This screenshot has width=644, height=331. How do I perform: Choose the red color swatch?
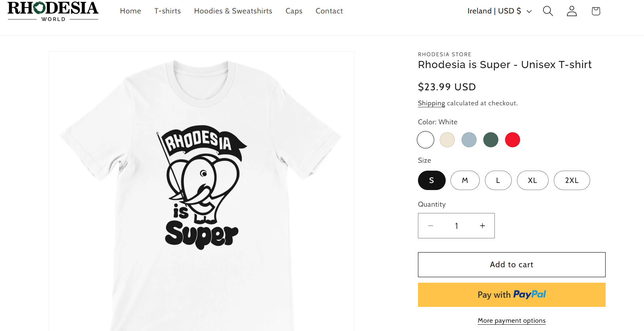(x=513, y=140)
